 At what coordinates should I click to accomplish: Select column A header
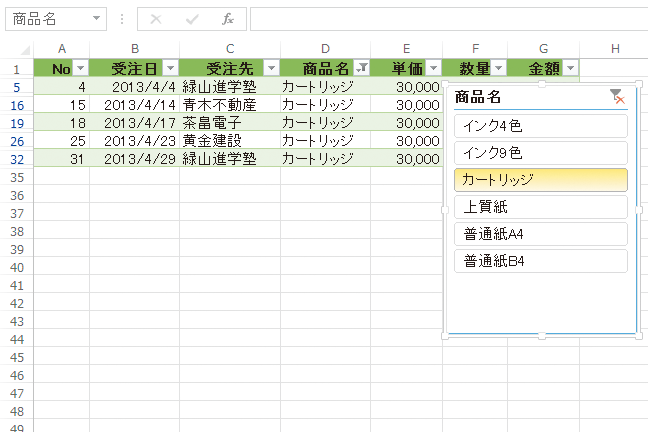(x=62, y=49)
